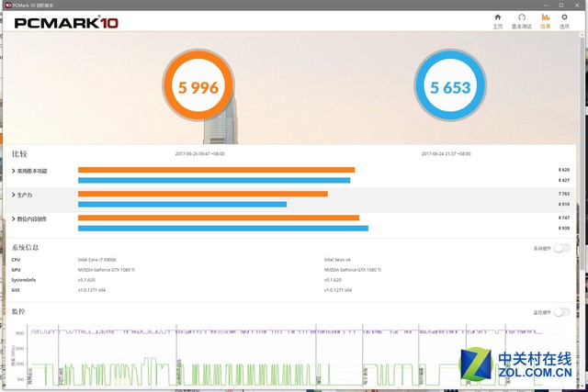Open the Benchmarks (基准测试) gauge icon
This screenshot has height=392, width=588.
(x=522, y=20)
